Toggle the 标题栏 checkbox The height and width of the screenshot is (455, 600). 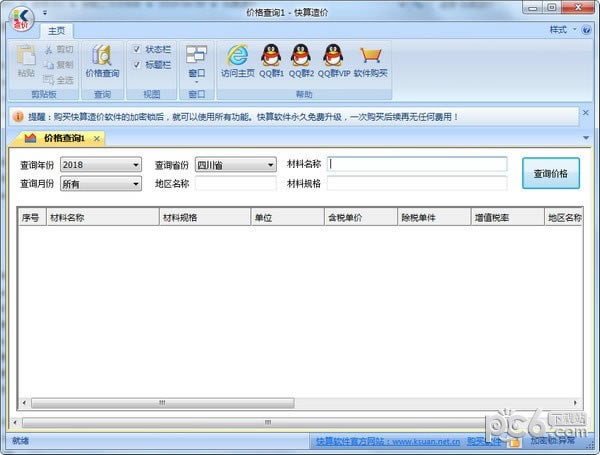(137, 63)
